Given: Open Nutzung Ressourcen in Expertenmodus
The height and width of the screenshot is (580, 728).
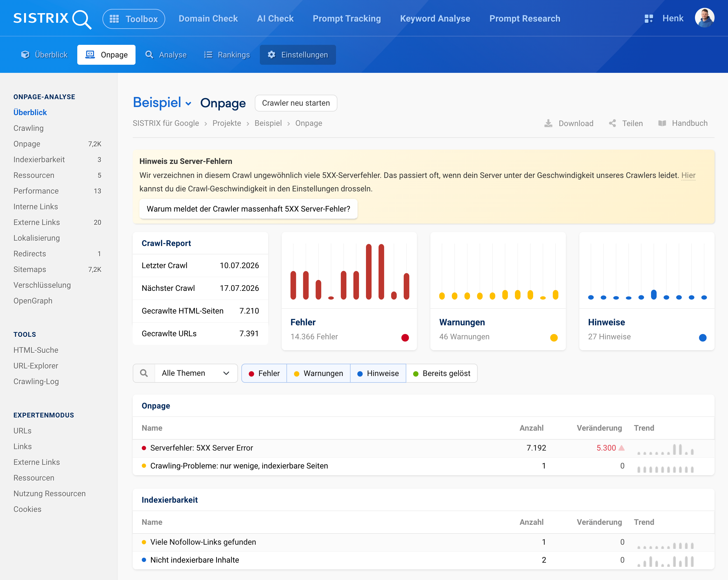Looking at the screenshot, I should point(49,493).
